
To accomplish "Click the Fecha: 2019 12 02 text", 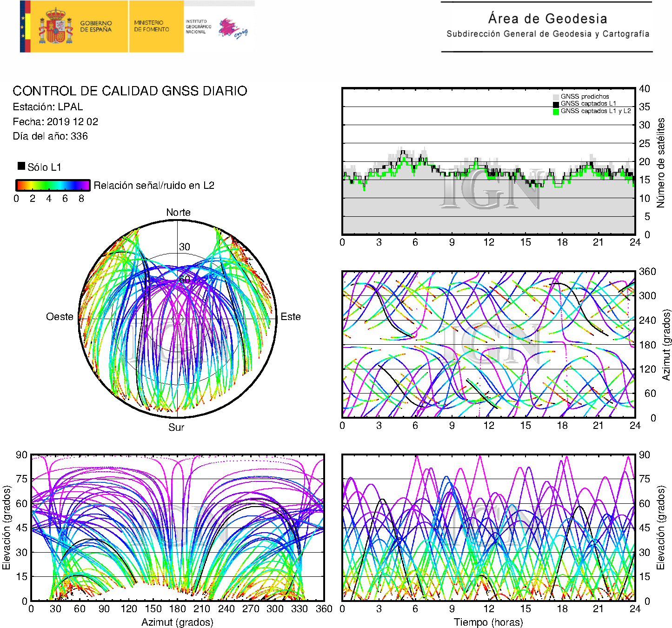I will point(55,122).
